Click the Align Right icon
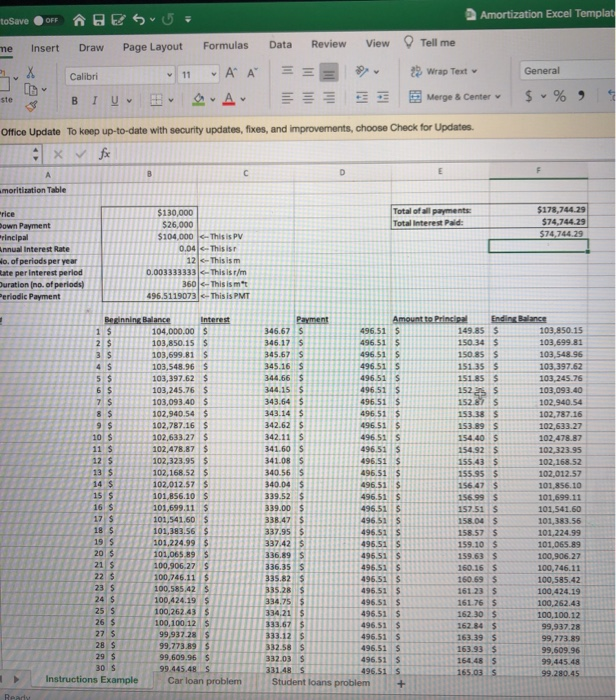Screen dimensions: 616x700 [x=329, y=97]
